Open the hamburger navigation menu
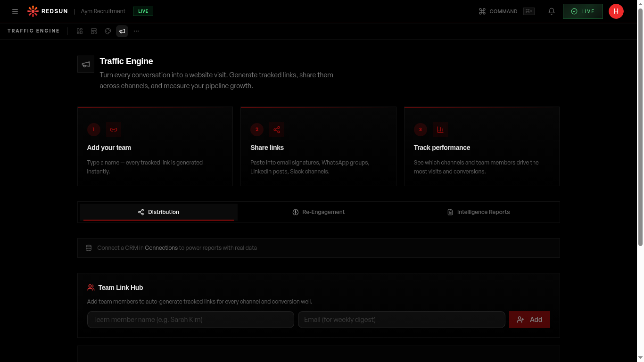 click(15, 11)
